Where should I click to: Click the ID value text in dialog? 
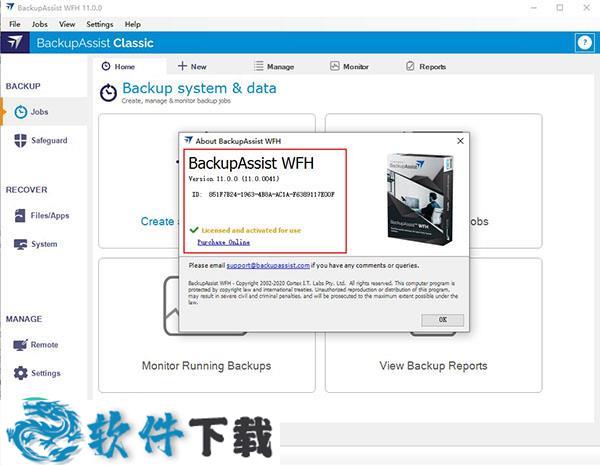272,194
